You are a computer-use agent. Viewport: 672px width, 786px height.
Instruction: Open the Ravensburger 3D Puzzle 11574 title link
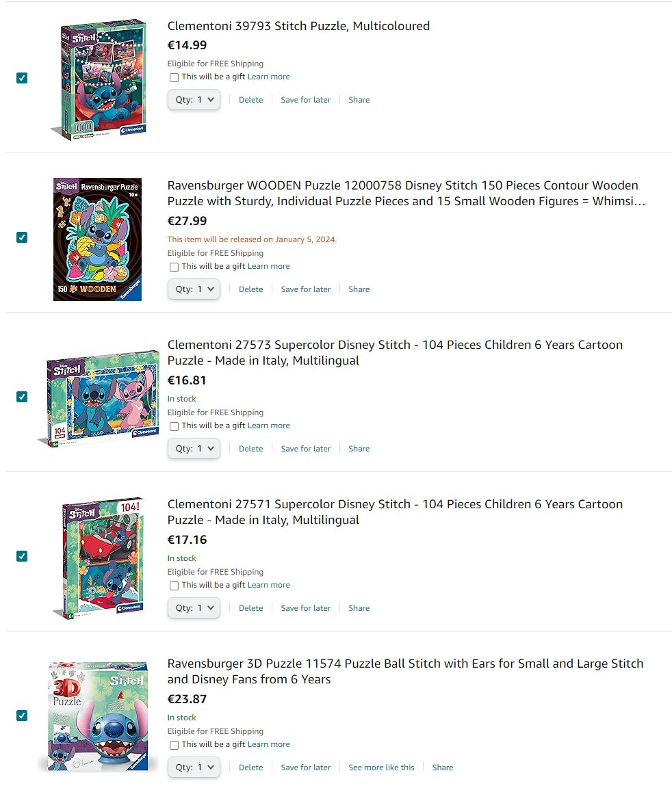coord(405,671)
